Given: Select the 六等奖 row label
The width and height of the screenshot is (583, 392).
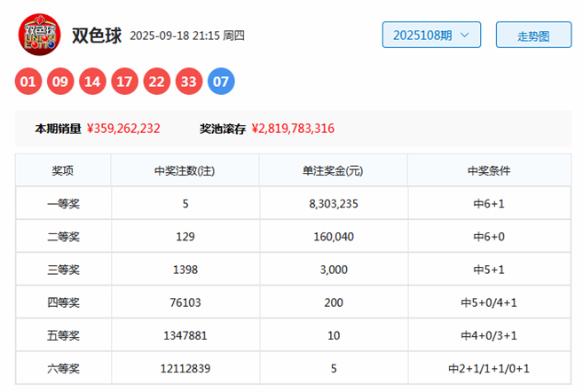Looking at the screenshot, I should [x=63, y=368].
